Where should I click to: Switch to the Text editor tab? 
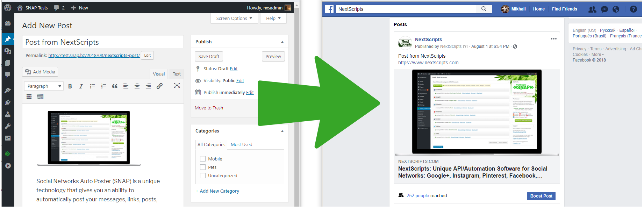(177, 74)
